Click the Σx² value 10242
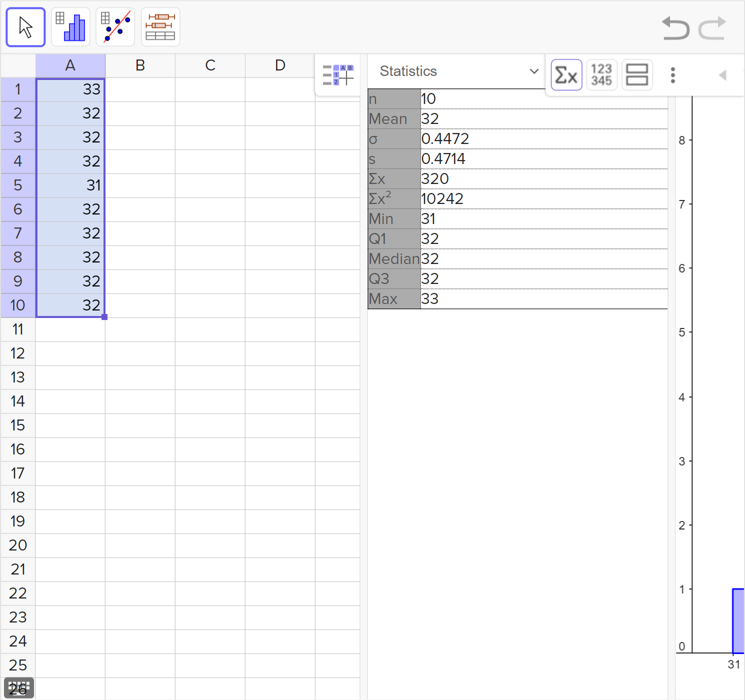This screenshot has width=745, height=700. pyautogui.click(x=442, y=199)
